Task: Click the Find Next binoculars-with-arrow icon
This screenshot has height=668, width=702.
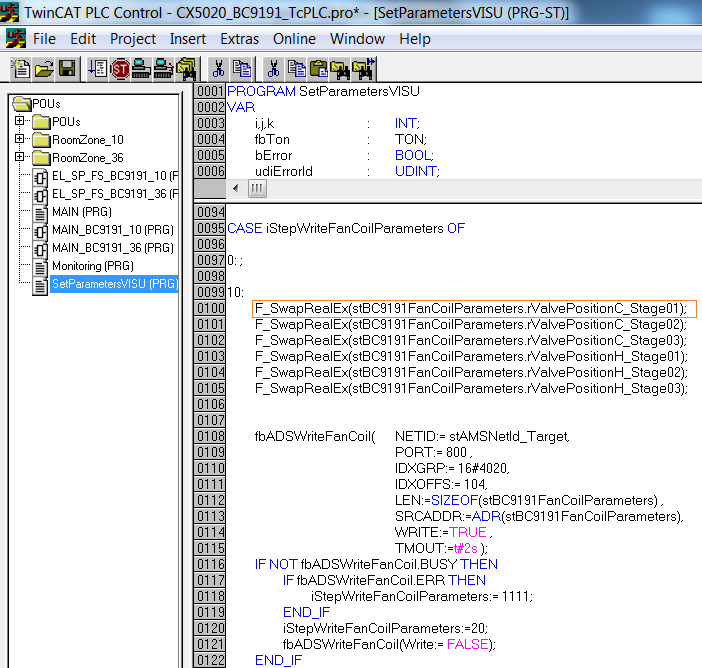Action: click(364, 69)
